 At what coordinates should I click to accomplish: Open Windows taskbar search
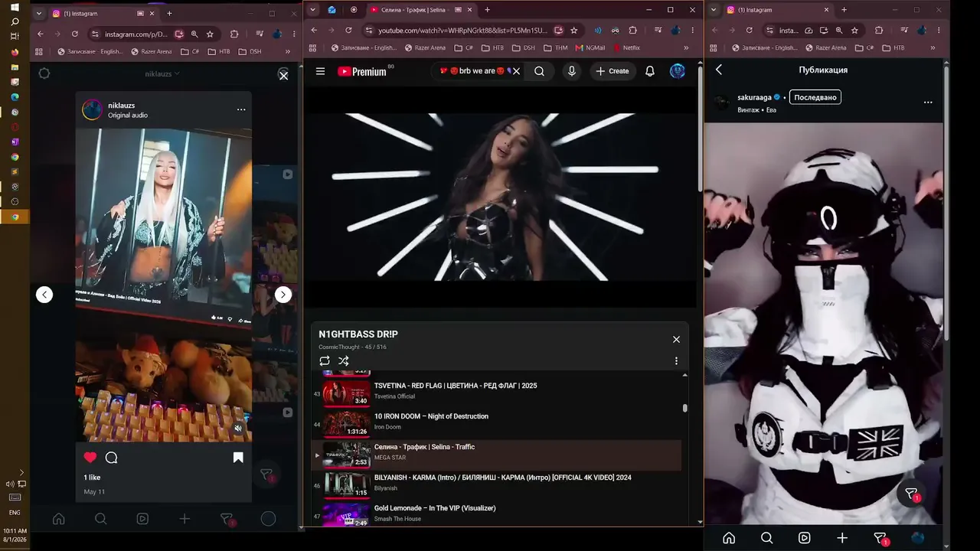click(x=15, y=22)
